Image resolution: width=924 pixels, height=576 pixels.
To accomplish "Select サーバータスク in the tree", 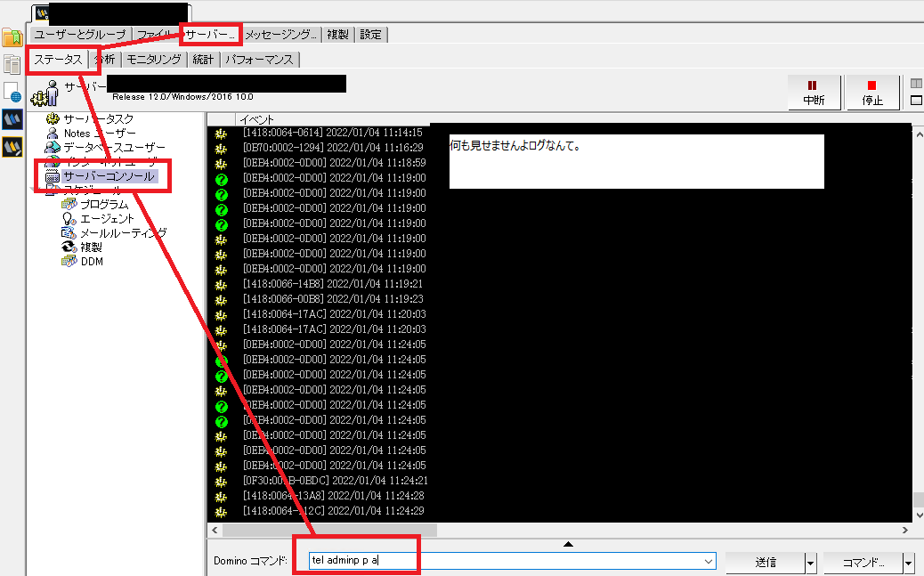I will point(99,119).
